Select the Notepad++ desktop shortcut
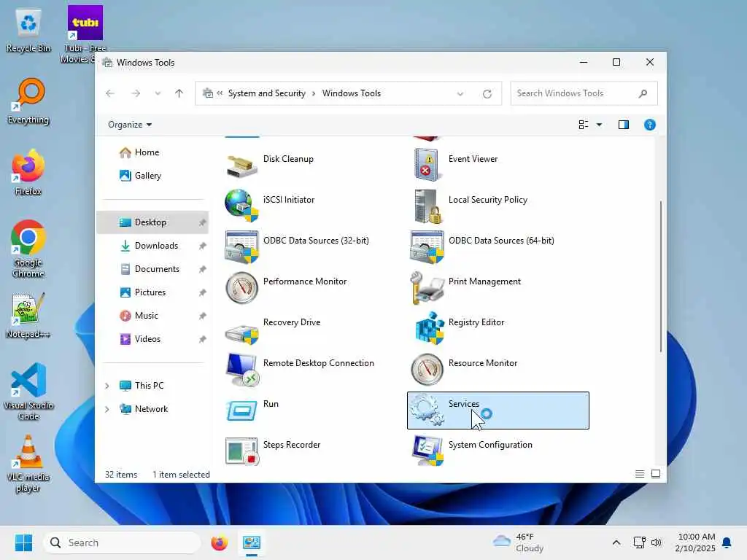Screen dimensions: 747x560 (x=28, y=316)
